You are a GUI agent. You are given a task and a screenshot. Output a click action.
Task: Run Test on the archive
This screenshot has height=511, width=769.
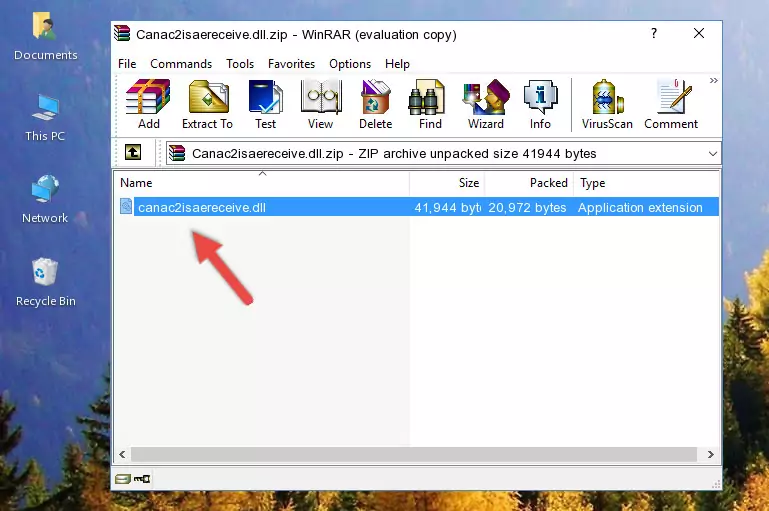[265, 104]
